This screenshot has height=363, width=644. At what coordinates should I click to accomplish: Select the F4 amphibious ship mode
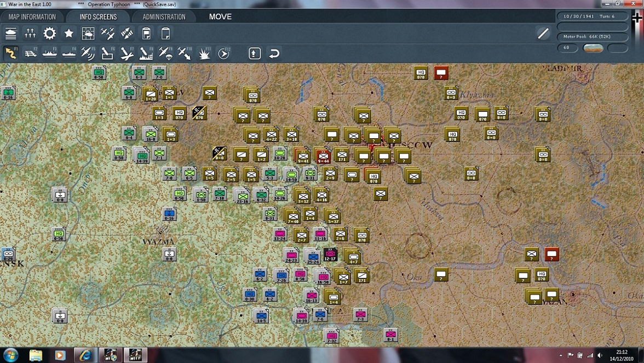[68, 53]
